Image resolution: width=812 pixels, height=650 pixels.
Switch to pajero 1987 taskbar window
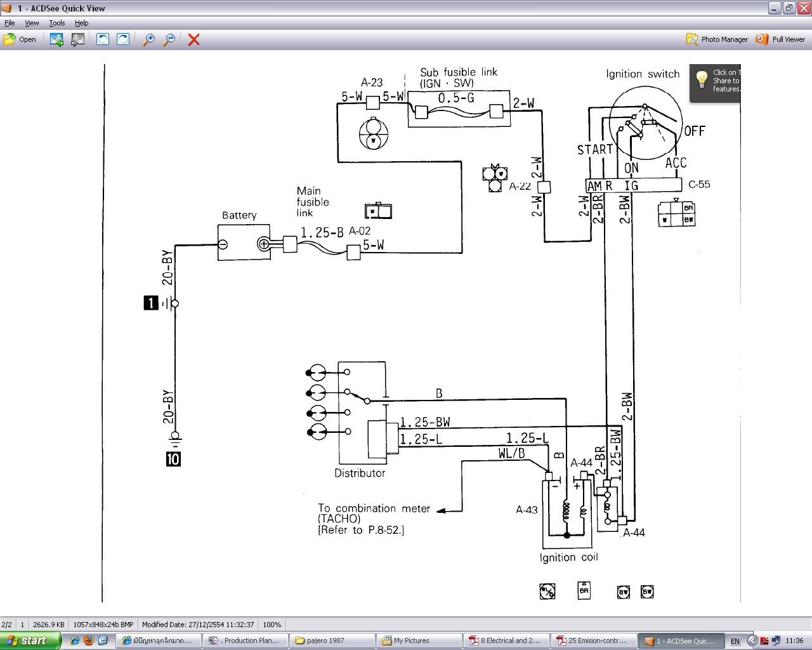click(x=332, y=640)
